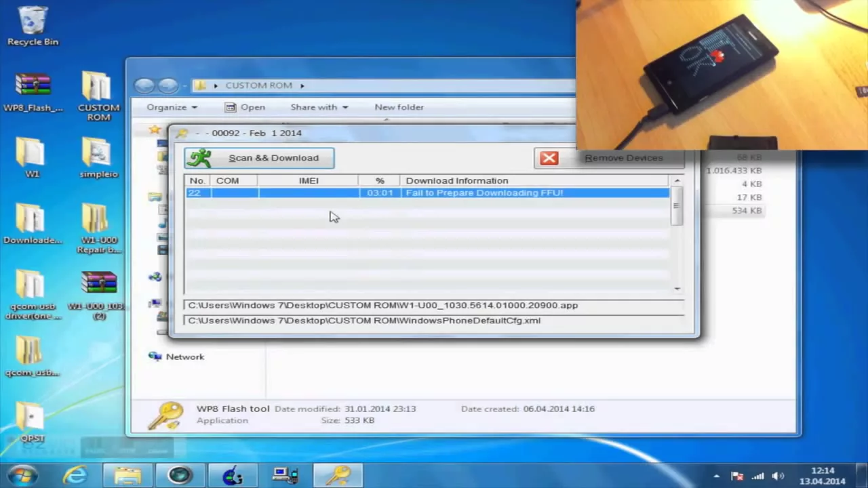
Task: Open volume speaker tray icon
Action: [778, 476]
